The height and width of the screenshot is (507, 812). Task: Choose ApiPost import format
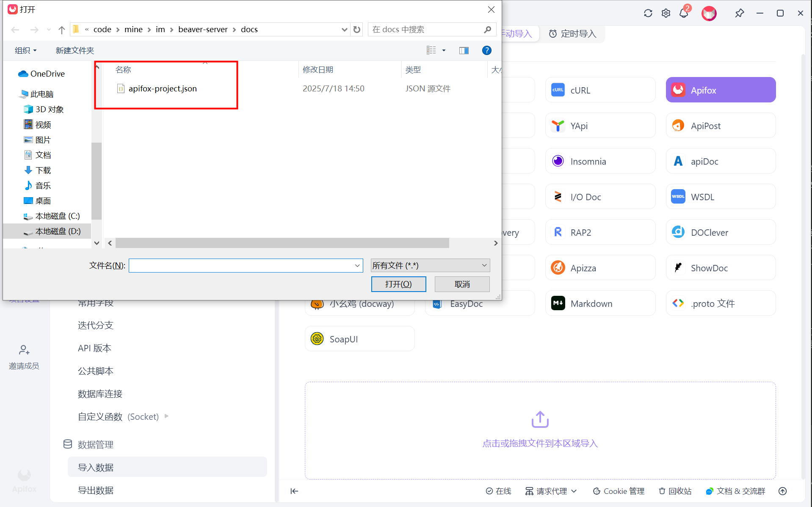pos(721,126)
